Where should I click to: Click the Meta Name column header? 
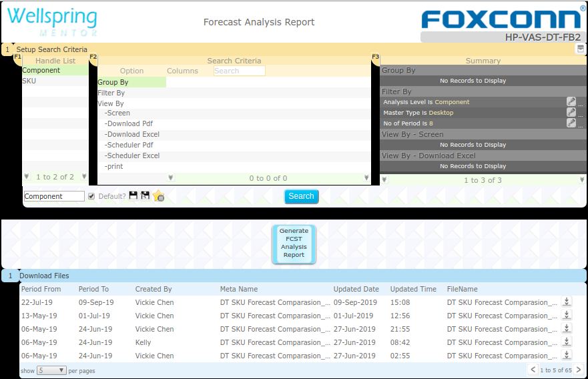(239, 289)
